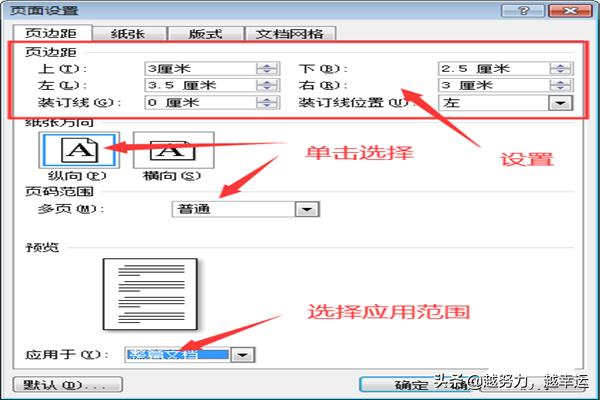Decrease the 上 top margin with down arrow
The width and height of the screenshot is (600, 400).
[267, 72]
